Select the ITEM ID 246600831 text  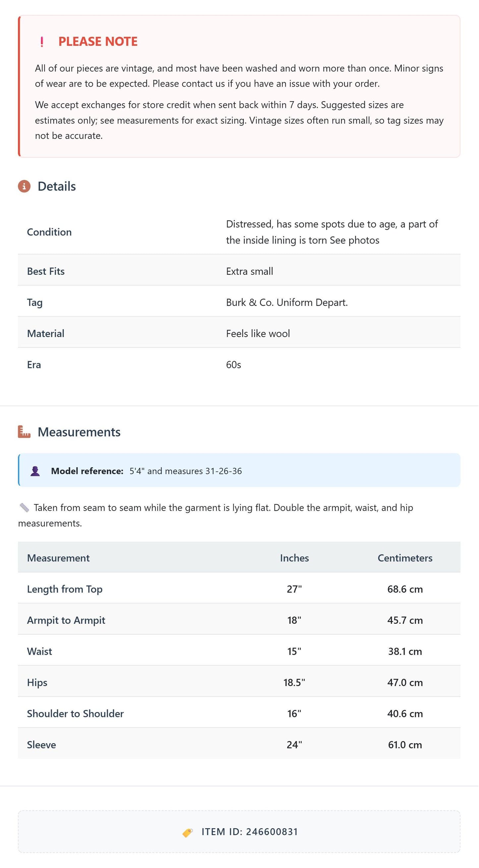coord(250,832)
